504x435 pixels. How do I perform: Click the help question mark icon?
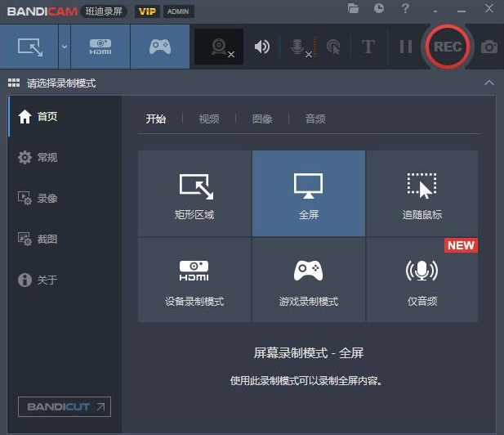pos(405,9)
